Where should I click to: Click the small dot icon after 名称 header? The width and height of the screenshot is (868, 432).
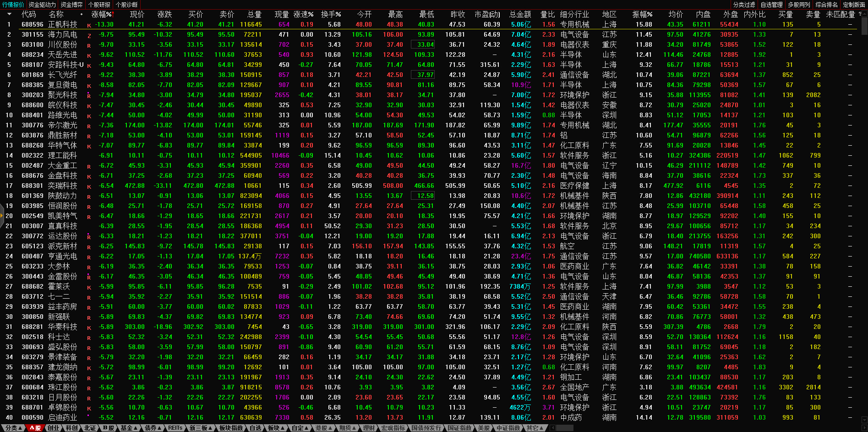tap(82, 14)
